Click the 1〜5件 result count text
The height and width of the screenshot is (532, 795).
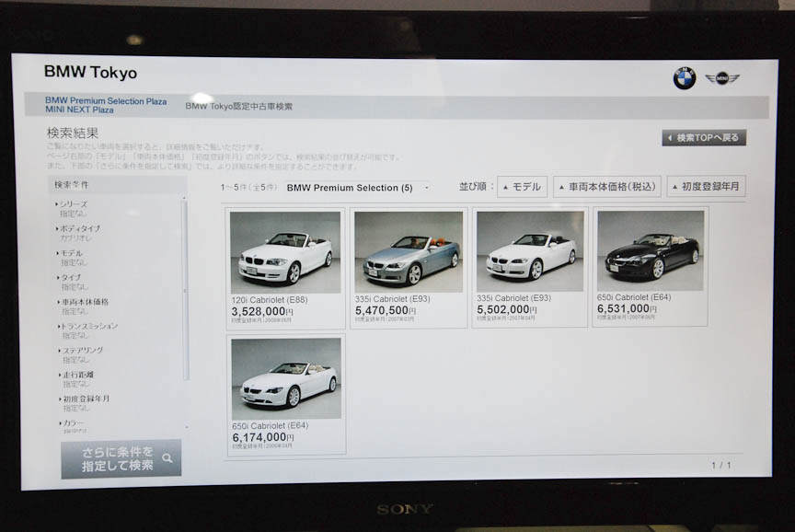(248, 188)
